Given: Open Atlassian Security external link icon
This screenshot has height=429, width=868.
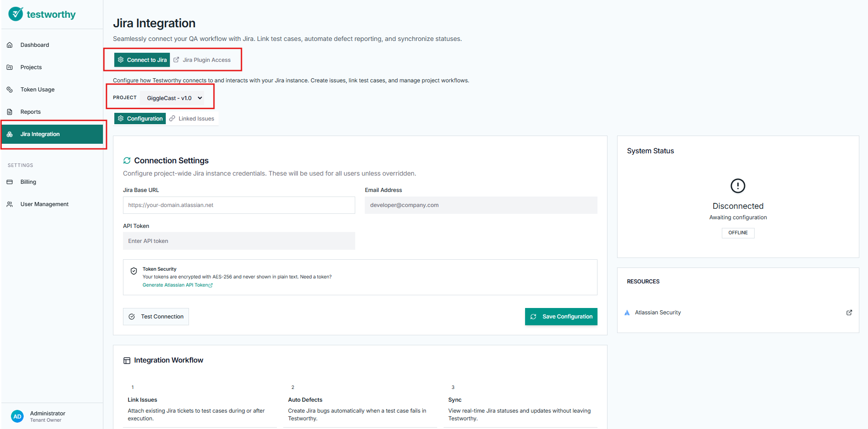Looking at the screenshot, I should tap(849, 313).
